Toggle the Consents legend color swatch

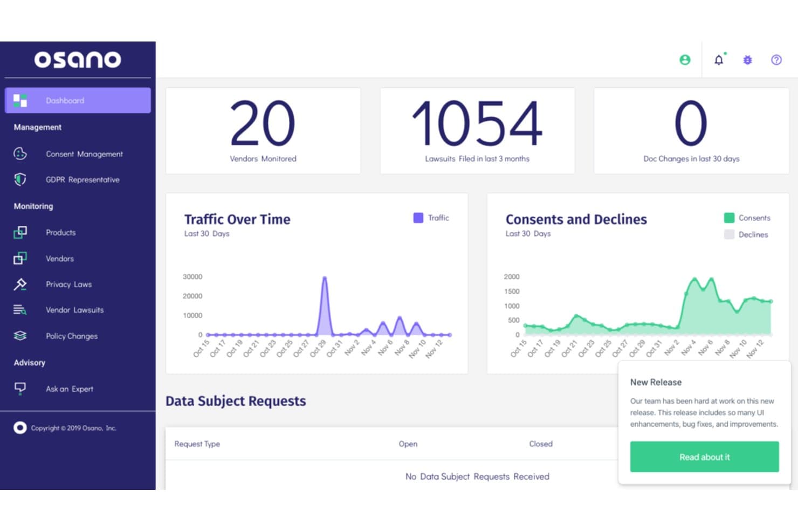(x=729, y=218)
